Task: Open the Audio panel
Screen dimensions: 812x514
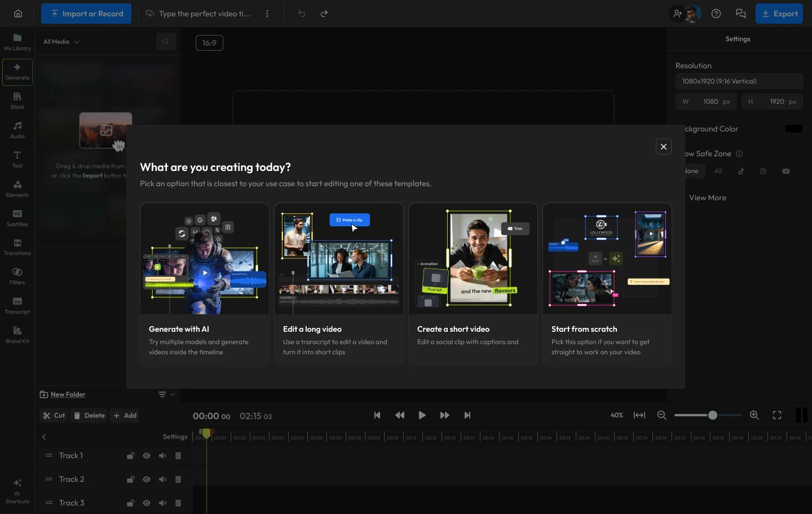Action: click(17, 130)
